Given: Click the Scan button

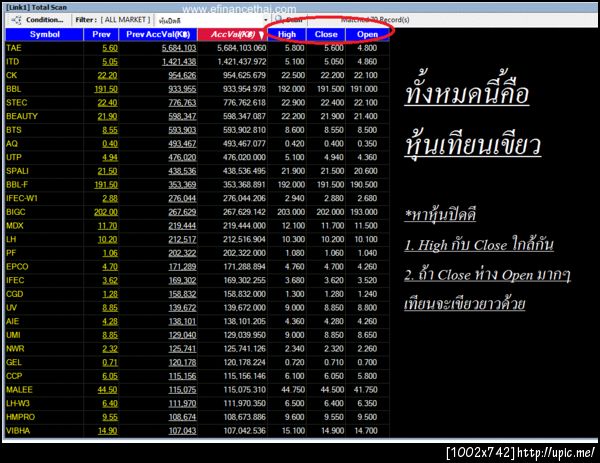Looking at the screenshot, I should (x=290, y=19).
